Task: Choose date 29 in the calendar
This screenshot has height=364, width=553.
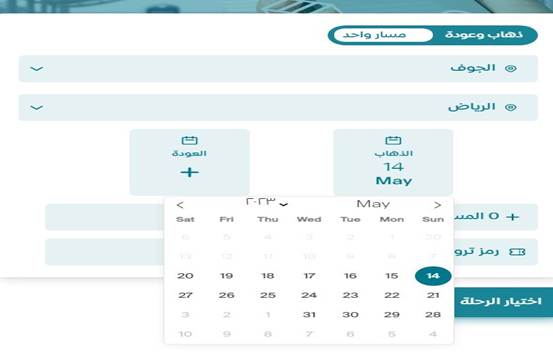Action: click(x=391, y=315)
